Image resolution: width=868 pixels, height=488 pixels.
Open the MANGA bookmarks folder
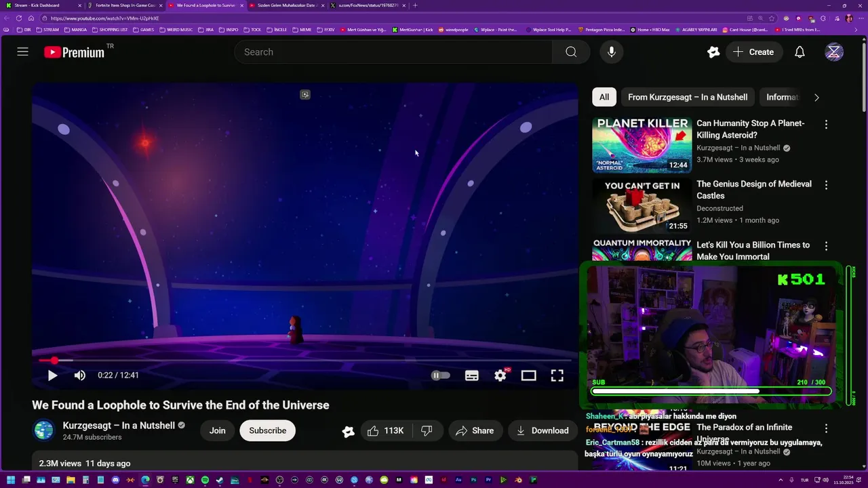pyautogui.click(x=77, y=30)
